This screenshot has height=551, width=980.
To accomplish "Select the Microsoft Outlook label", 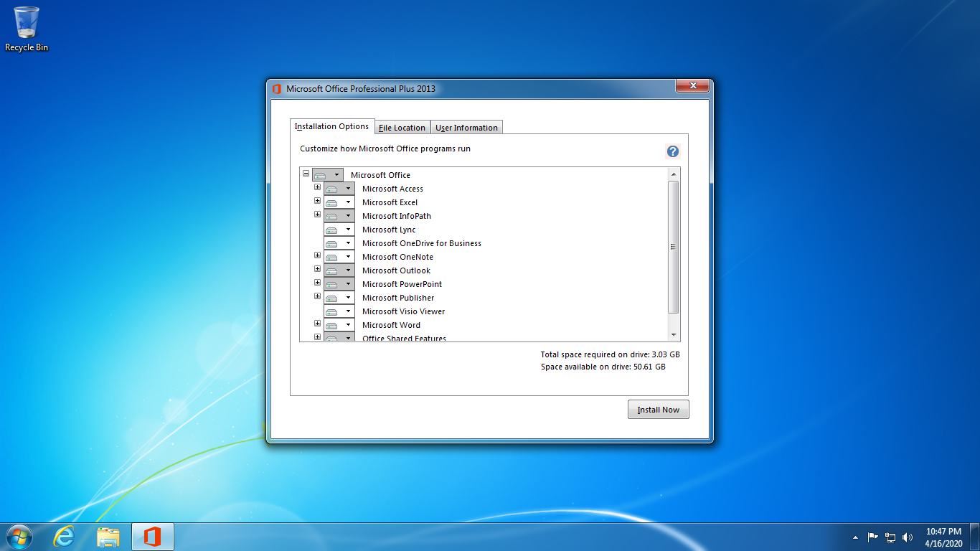I will coord(396,270).
